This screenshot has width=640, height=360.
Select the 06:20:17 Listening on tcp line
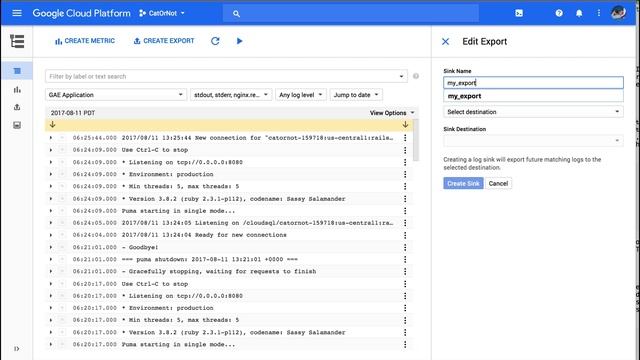click(182, 296)
